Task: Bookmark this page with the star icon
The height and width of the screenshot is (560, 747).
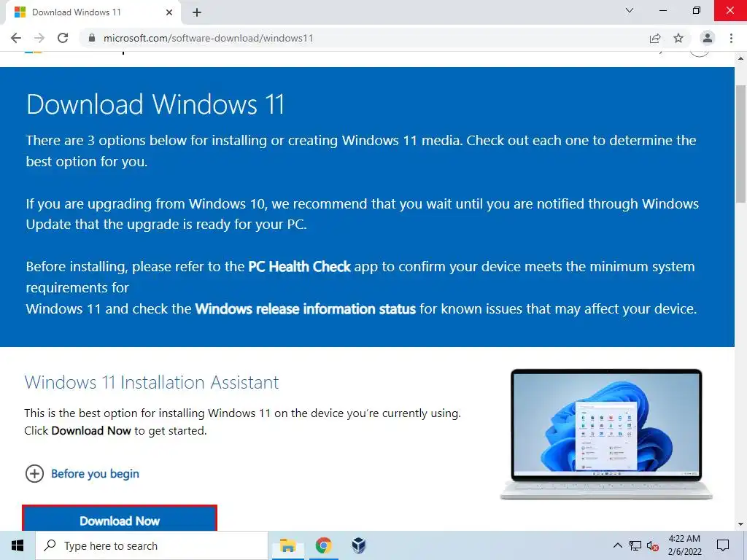Action: (x=678, y=38)
